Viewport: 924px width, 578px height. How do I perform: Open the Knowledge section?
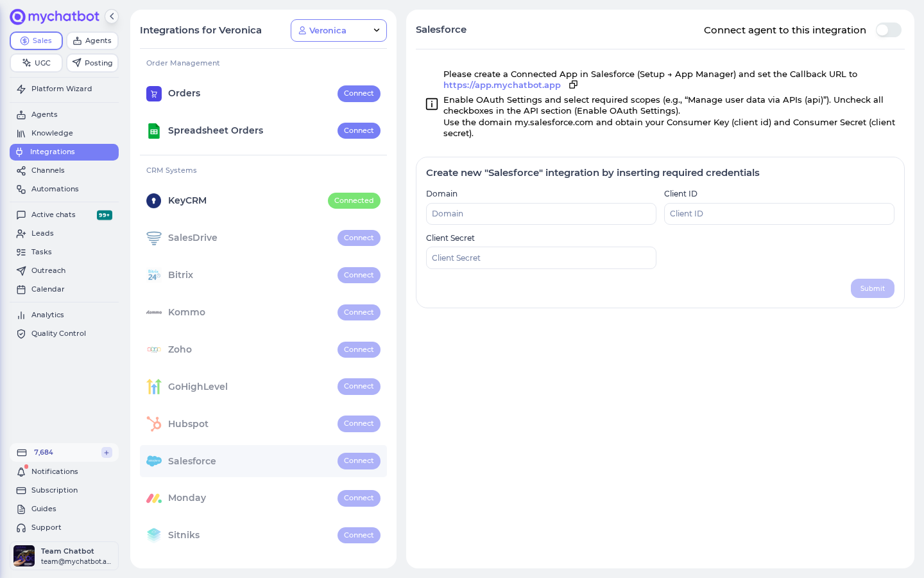tap(64, 133)
